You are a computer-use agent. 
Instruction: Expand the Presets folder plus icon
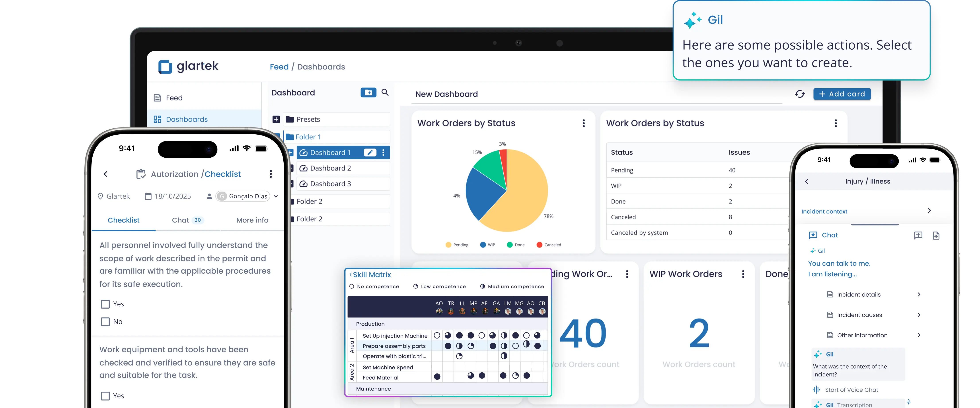[x=276, y=119]
